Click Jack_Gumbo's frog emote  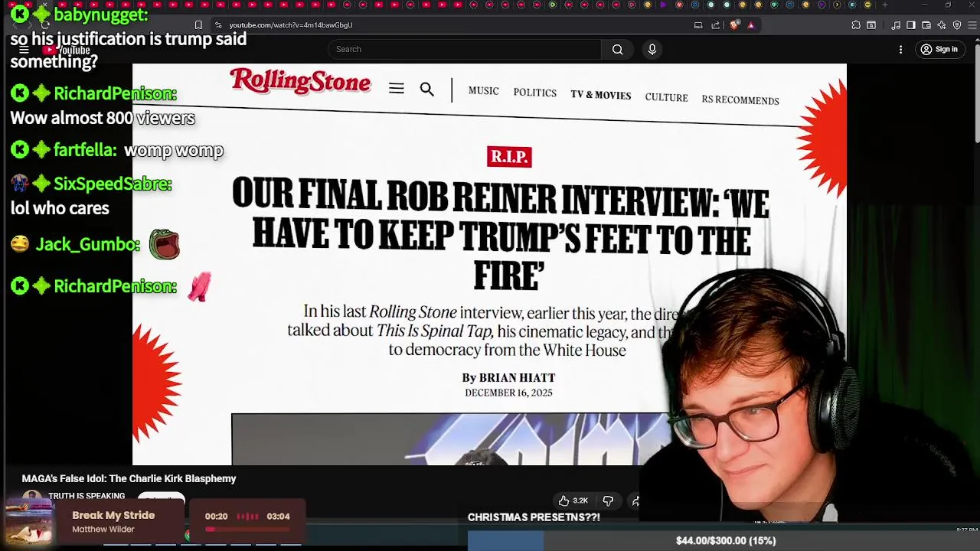coord(164,245)
